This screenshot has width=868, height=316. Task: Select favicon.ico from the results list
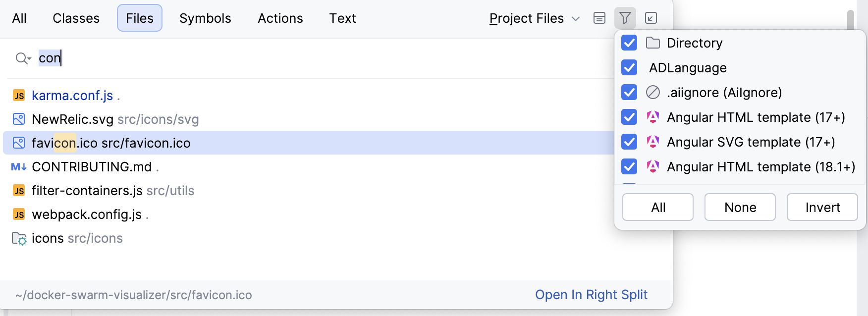(x=111, y=143)
